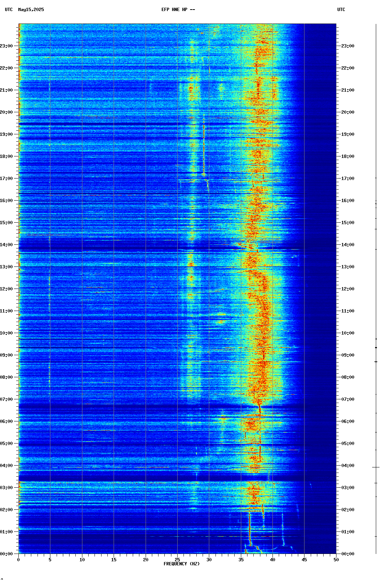Select the 15 Hz frequency tick label
Screen dimensions: 392x583
pyautogui.click(x=114, y=560)
